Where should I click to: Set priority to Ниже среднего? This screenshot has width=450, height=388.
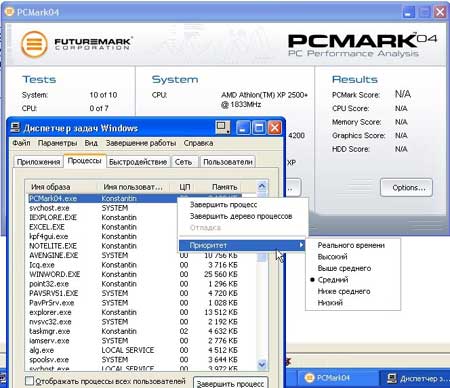353,291
